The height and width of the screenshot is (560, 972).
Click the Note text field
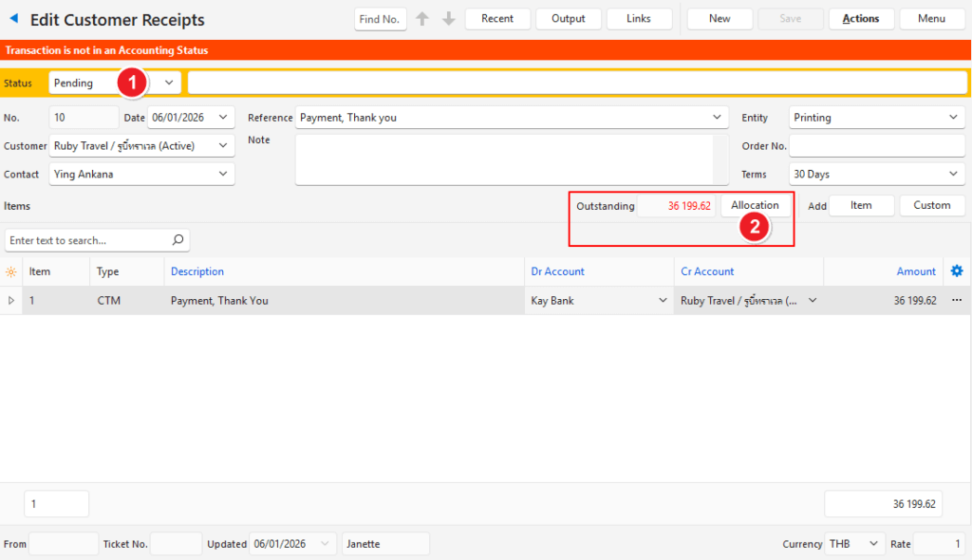click(504, 159)
